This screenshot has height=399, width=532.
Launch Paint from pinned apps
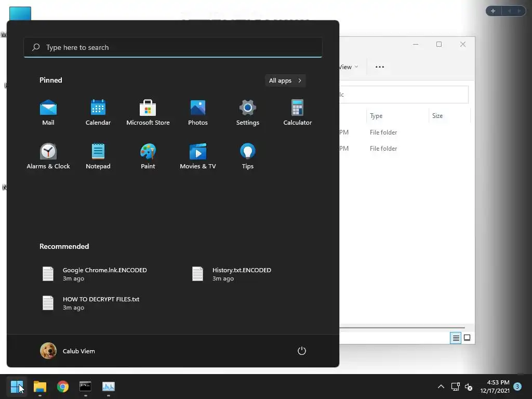tap(148, 156)
